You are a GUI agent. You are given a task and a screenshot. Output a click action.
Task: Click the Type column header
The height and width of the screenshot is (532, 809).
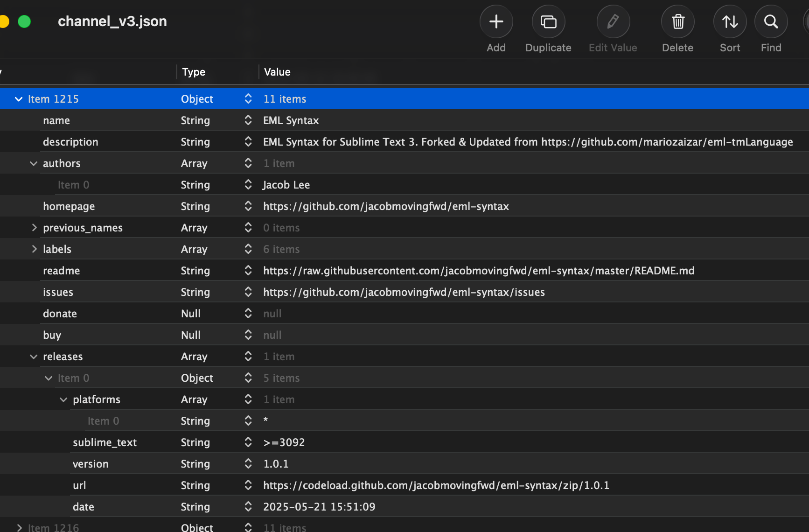(x=193, y=72)
